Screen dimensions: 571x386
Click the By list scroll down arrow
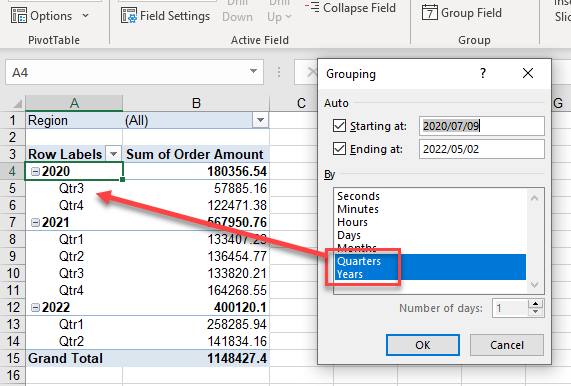[x=534, y=285]
